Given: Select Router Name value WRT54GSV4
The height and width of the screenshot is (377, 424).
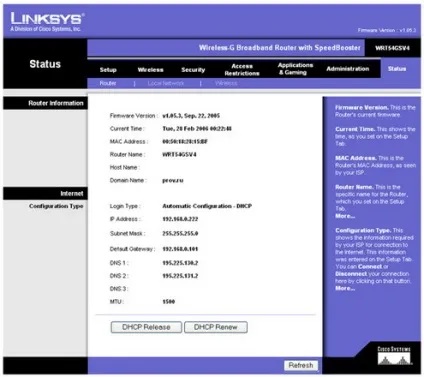Looking at the screenshot, I should [179, 155].
